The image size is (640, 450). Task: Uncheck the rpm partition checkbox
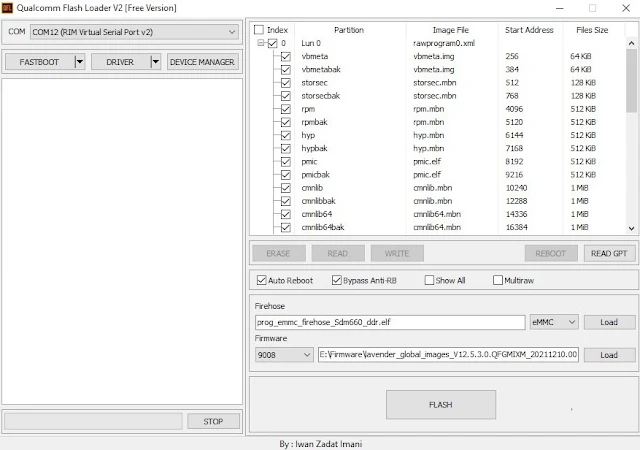286,109
